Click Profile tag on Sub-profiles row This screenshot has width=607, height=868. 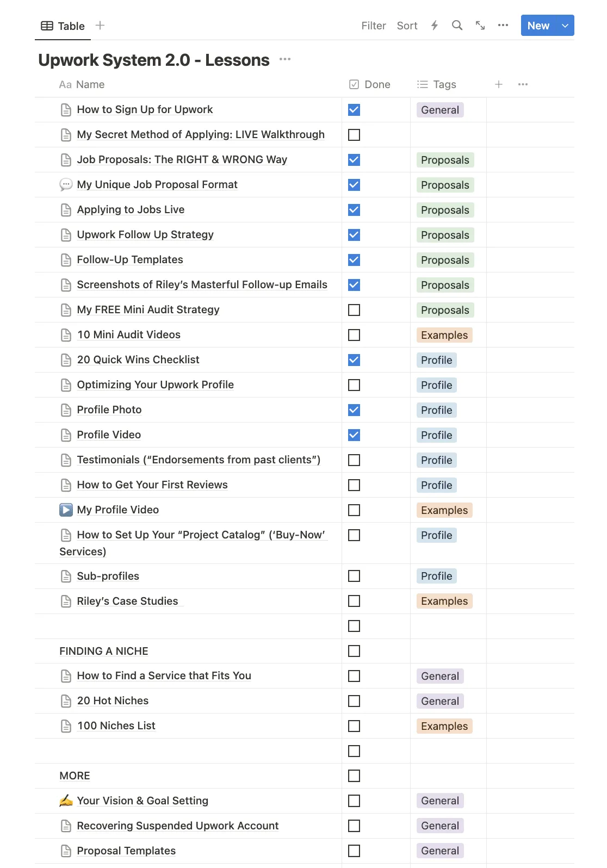437,576
